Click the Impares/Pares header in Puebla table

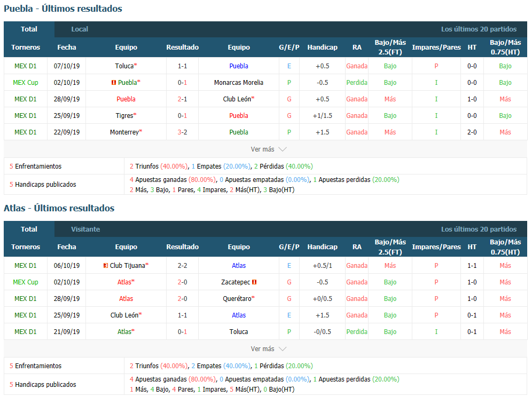[x=436, y=47]
